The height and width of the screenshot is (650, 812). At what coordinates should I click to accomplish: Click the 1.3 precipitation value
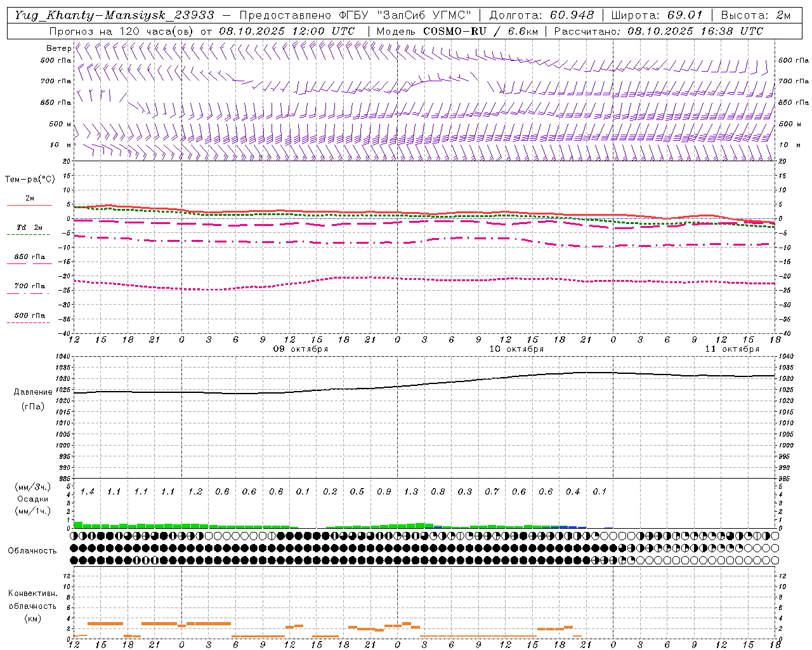pos(411,492)
